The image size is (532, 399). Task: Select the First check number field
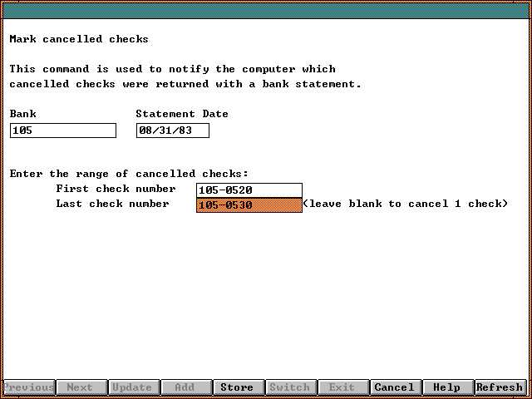tap(249, 190)
